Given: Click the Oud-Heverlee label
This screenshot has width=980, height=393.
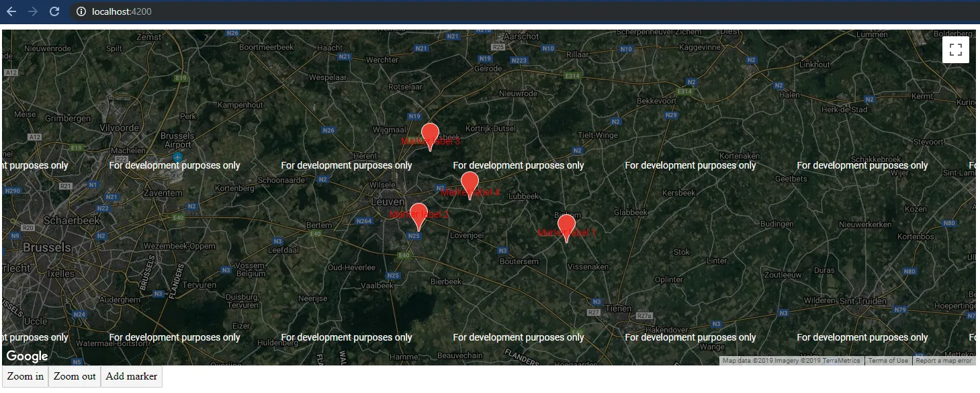Looking at the screenshot, I should coord(351,267).
